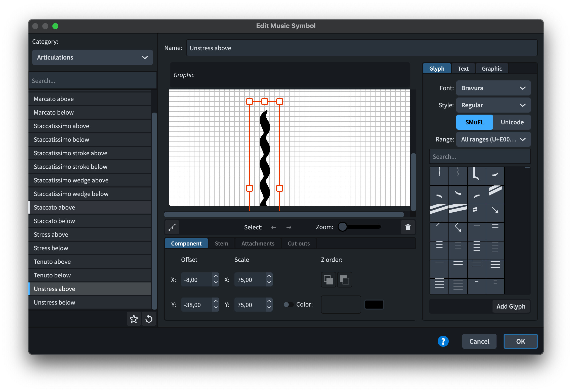
Task: Select previous component with left arrow
Action: pyautogui.click(x=274, y=227)
